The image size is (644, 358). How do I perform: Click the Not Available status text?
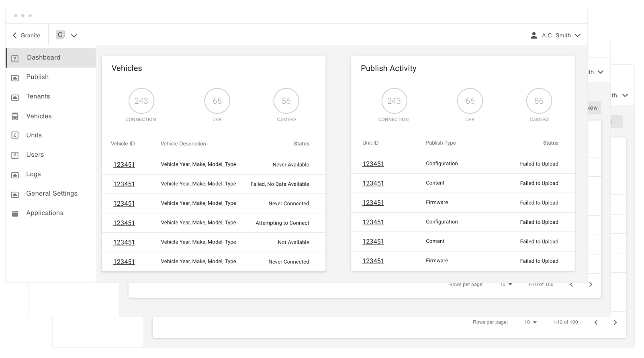(x=293, y=242)
